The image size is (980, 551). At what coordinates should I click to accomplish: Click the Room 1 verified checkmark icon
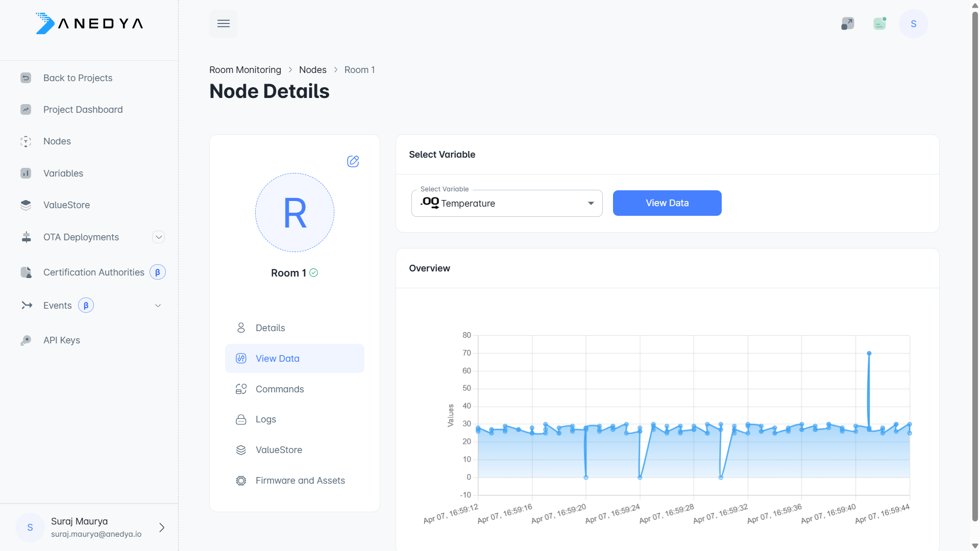(x=314, y=273)
